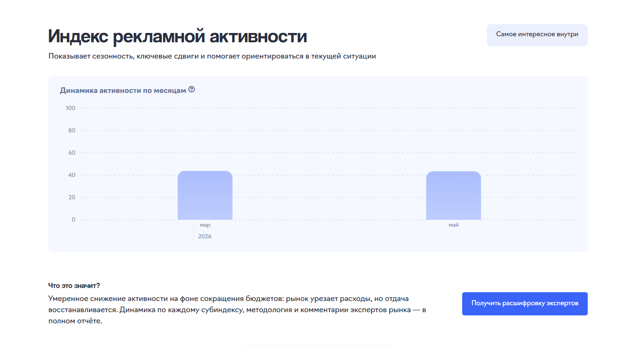Select the March bar in the chart
The width and height of the screenshot is (644, 347).
[x=205, y=195]
